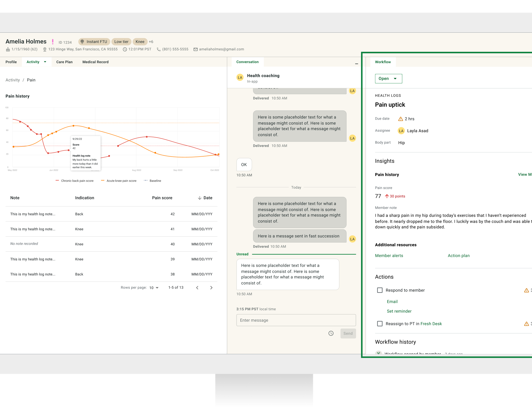Click Layla Asad's assignee avatar
The width and height of the screenshot is (532, 416).
click(x=401, y=131)
